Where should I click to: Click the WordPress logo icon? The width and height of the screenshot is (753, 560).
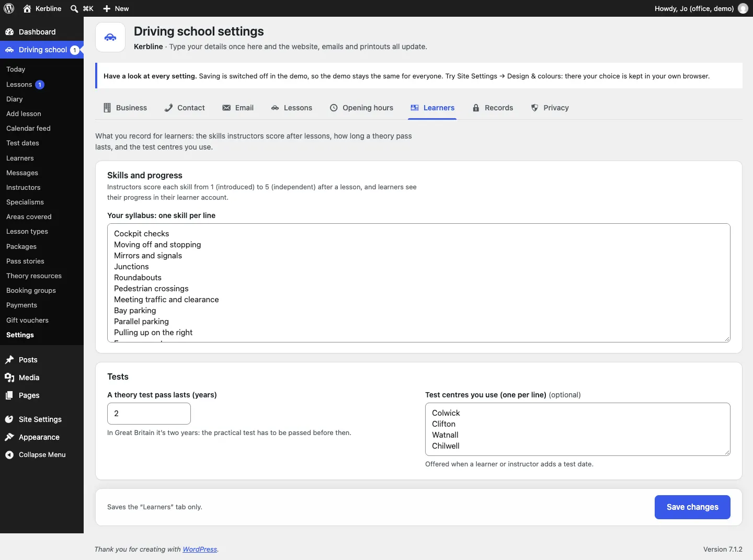pyautogui.click(x=9, y=8)
